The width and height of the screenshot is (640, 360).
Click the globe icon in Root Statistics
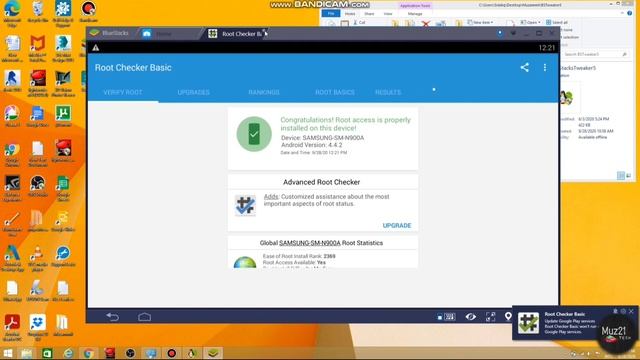tap(245, 262)
